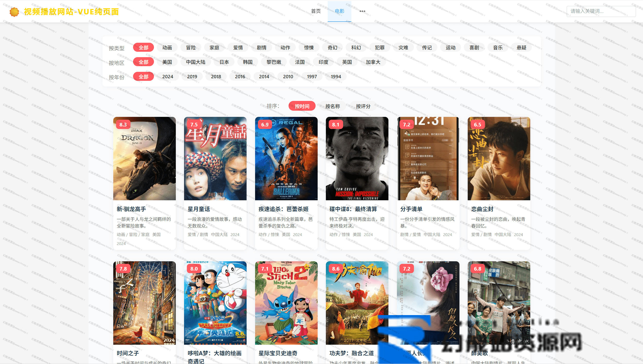Viewport: 643px width, 364px height.
Task: Select region filter 中国大陆
Action: [196, 62]
